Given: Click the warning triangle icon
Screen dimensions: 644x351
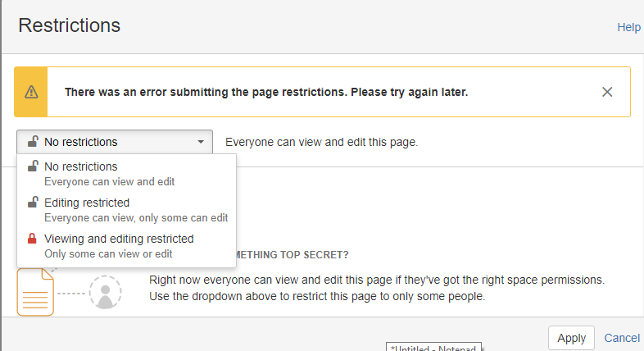Looking at the screenshot, I should pos(31,92).
